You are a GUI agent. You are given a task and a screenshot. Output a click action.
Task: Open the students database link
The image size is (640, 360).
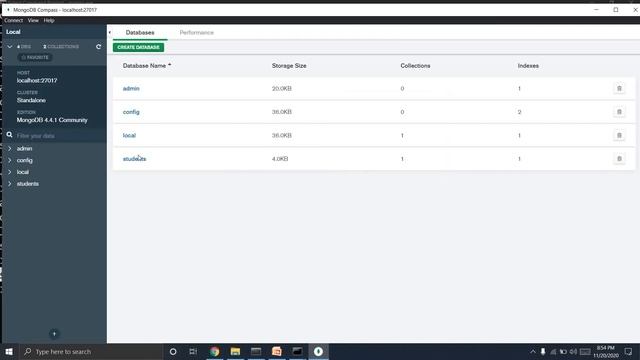[x=134, y=159]
